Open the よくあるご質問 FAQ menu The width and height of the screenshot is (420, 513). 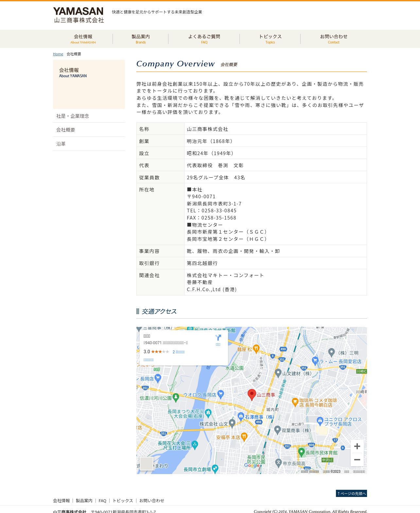(204, 39)
